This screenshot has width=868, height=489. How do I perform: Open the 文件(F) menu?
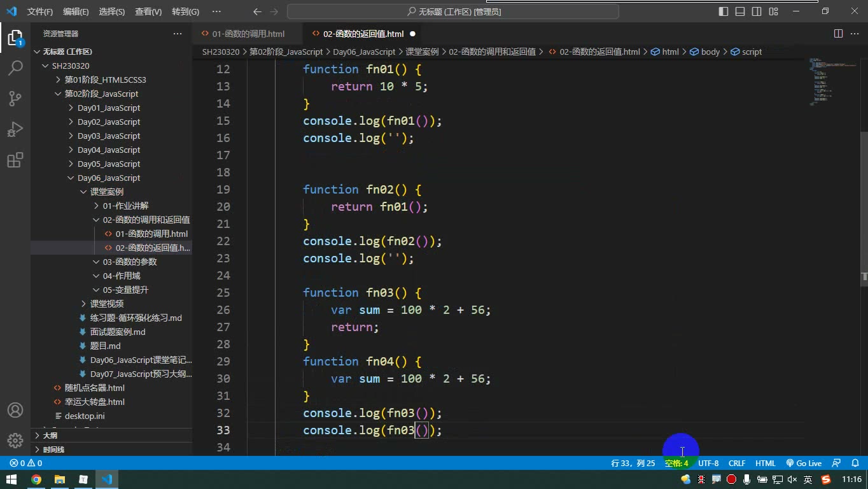click(40, 11)
